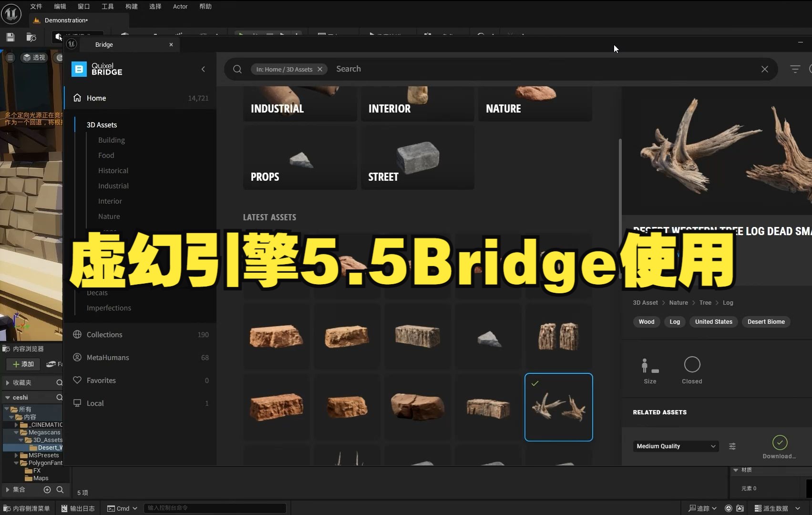Open the 编辑 menu
The width and height of the screenshot is (812, 515).
(60, 6)
